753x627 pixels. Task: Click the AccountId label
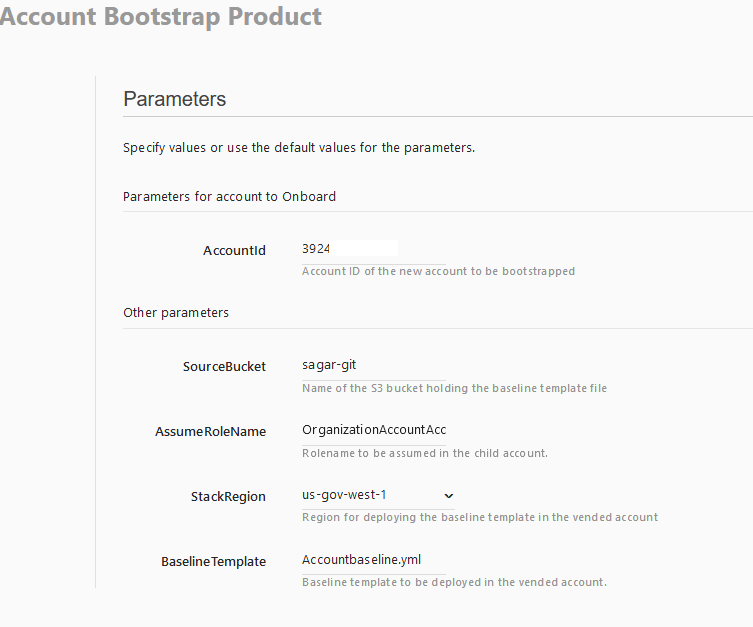234,251
